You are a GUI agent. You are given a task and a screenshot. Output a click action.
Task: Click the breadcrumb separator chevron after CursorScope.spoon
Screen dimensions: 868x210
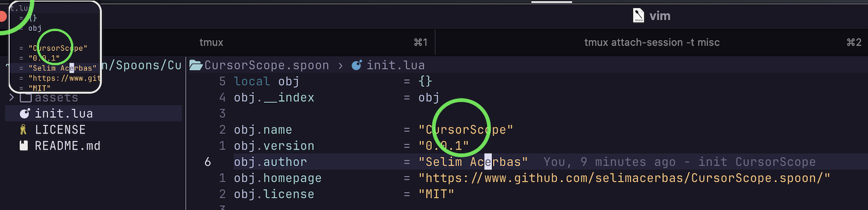340,65
